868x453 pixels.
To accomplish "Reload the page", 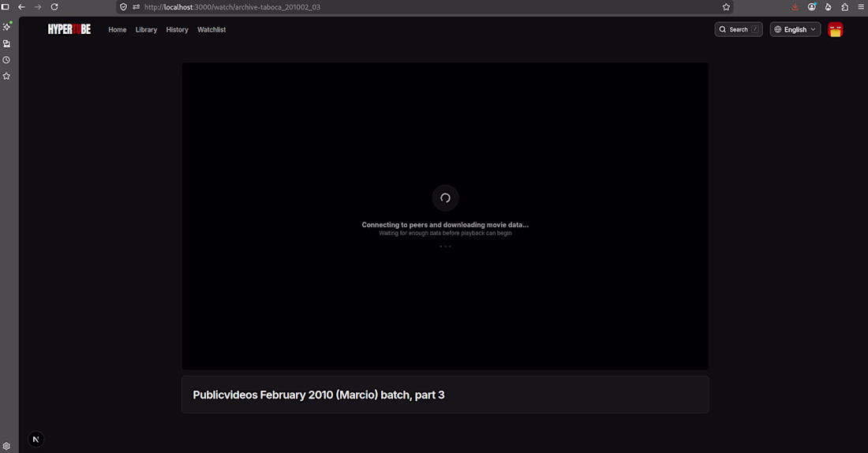I will click(x=54, y=7).
